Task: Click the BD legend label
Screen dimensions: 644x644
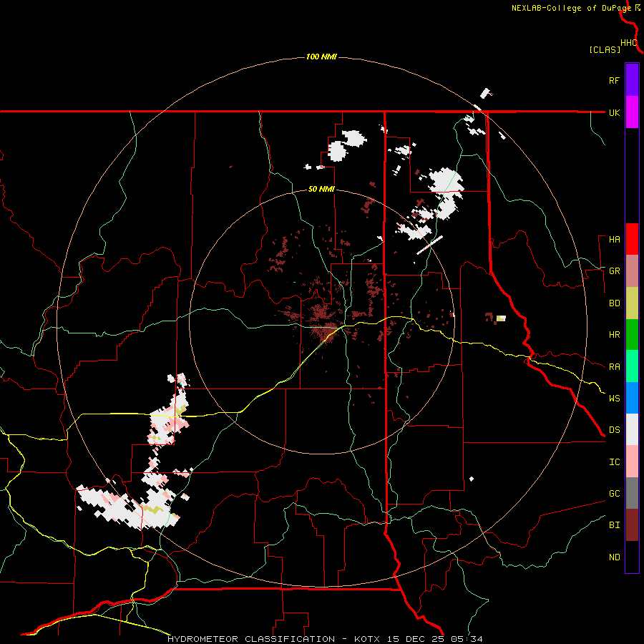Action: pyautogui.click(x=614, y=303)
